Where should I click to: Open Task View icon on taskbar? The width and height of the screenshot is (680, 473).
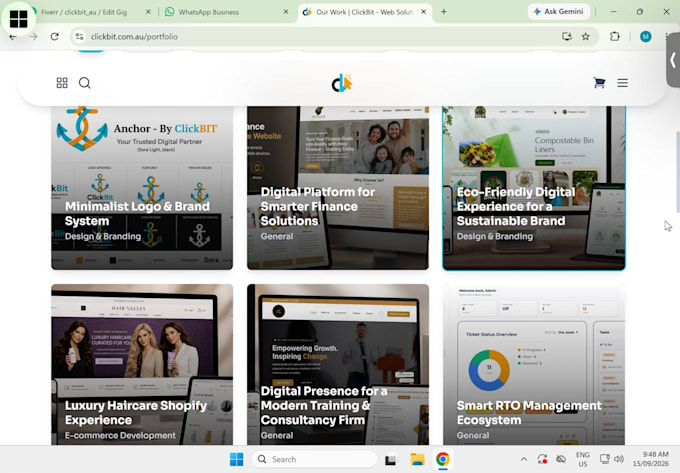pyautogui.click(x=390, y=460)
